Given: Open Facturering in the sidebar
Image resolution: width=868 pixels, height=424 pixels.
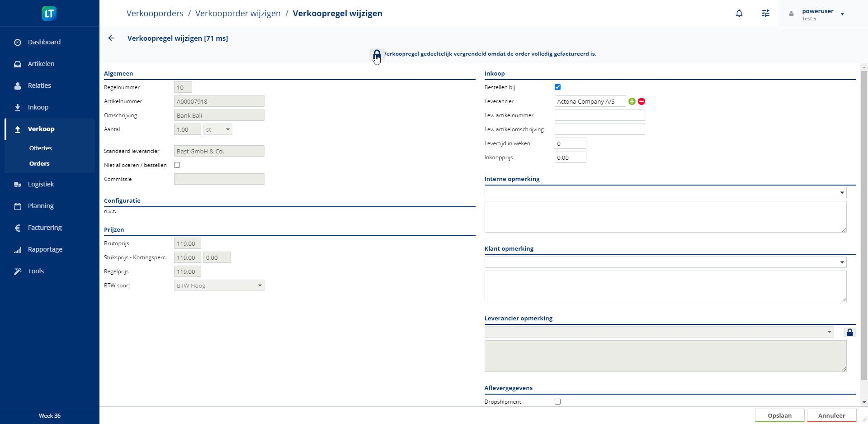Looking at the screenshot, I should (45, 228).
